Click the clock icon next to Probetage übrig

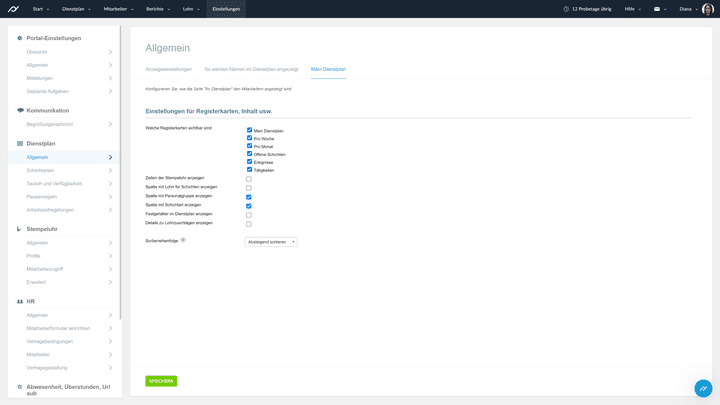tap(566, 9)
